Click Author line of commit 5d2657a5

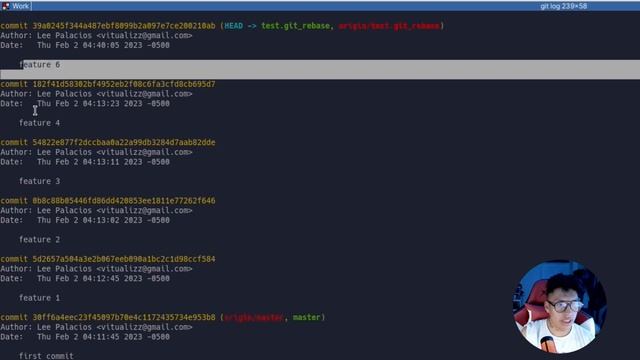96,269
